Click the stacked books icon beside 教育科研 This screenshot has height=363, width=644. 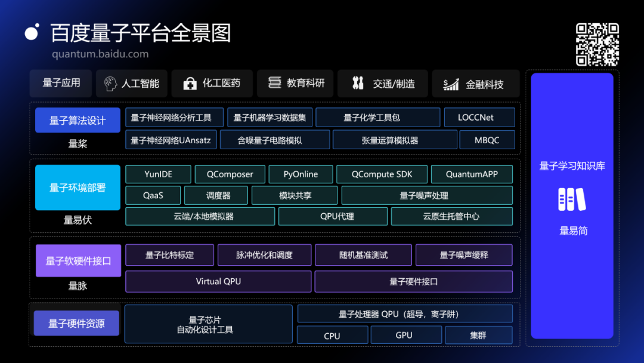coord(274,82)
